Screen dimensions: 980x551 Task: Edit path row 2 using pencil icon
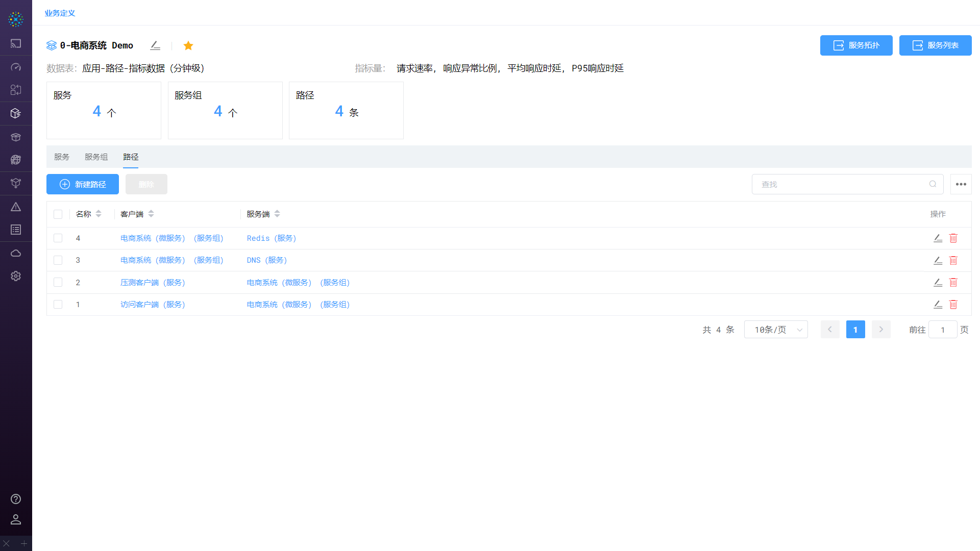938,283
